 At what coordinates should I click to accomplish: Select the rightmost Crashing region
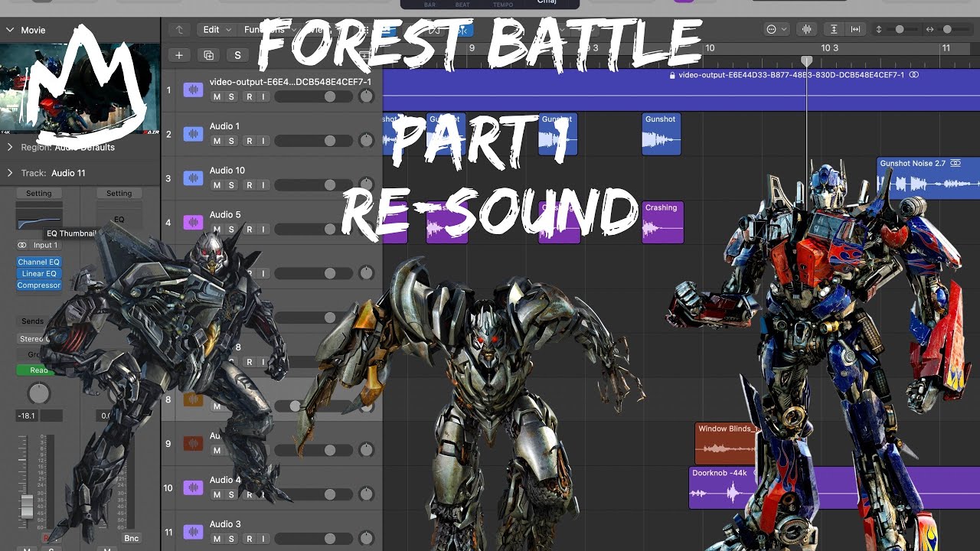(662, 222)
